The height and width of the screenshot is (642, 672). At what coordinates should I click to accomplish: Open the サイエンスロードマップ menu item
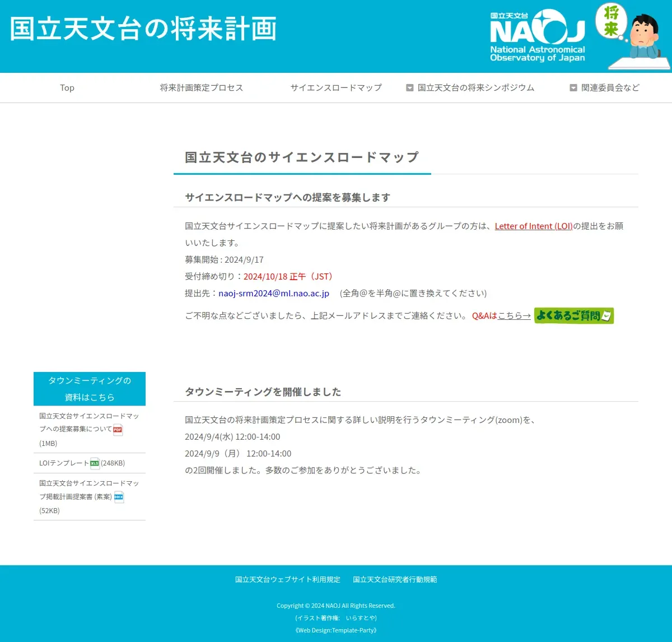coord(336,88)
